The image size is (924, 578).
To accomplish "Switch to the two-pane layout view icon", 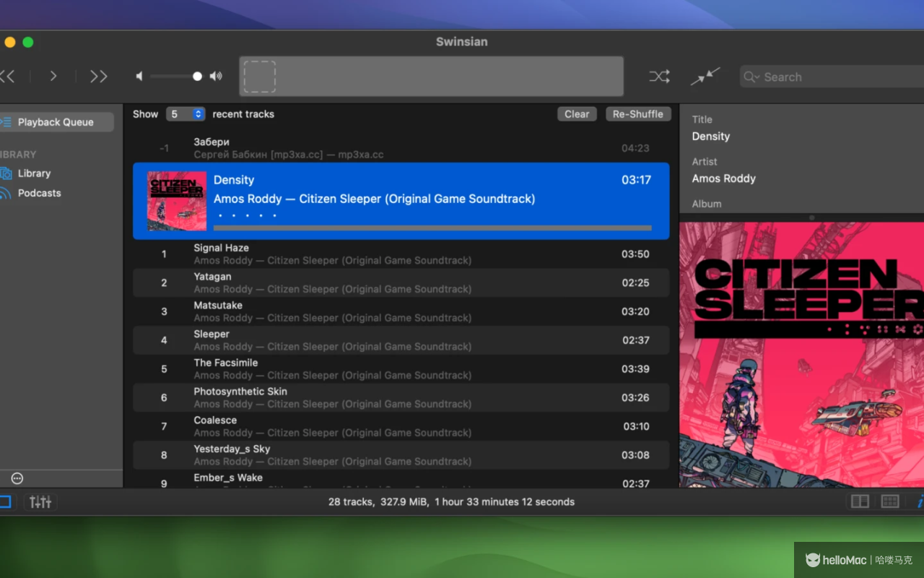I will 860,501.
